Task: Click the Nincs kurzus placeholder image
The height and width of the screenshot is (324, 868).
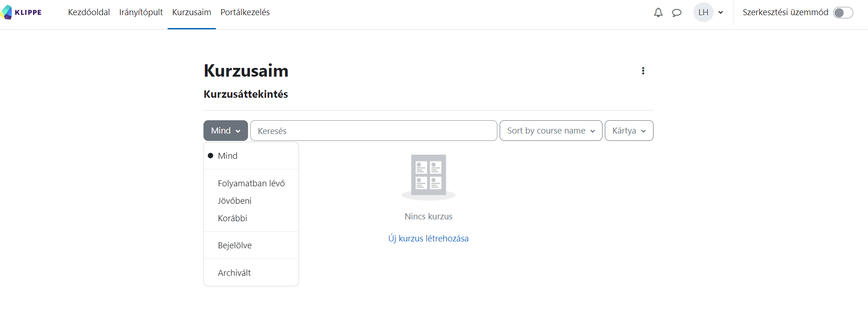Action: tap(428, 177)
